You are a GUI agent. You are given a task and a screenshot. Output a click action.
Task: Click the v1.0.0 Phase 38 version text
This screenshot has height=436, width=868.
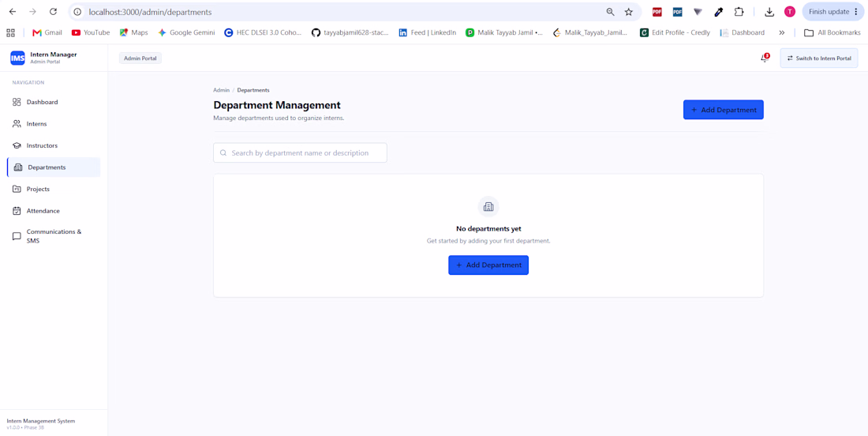click(x=25, y=427)
